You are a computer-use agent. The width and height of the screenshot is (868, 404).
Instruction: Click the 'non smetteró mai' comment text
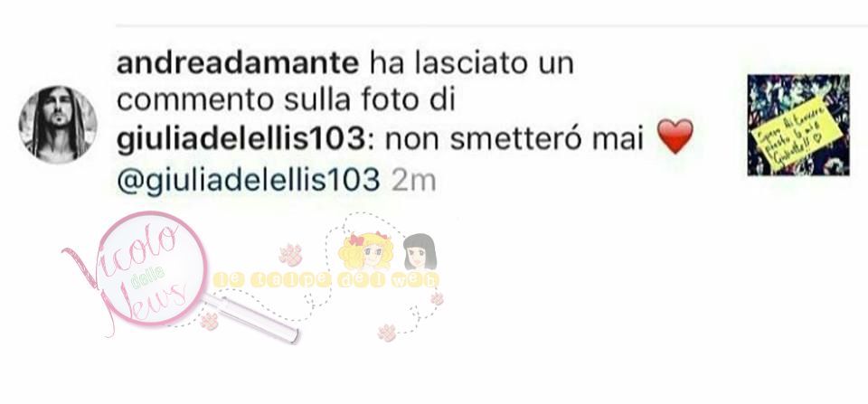tap(514, 140)
